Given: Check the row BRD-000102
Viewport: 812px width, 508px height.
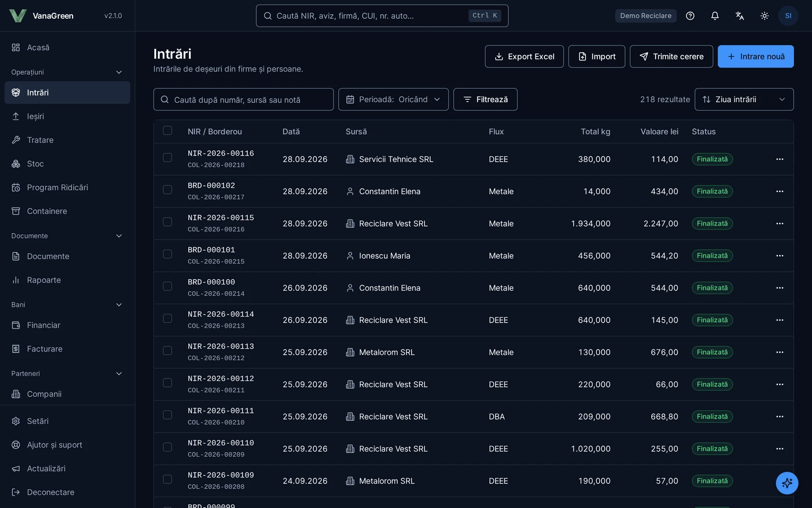Looking at the screenshot, I should tap(167, 189).
